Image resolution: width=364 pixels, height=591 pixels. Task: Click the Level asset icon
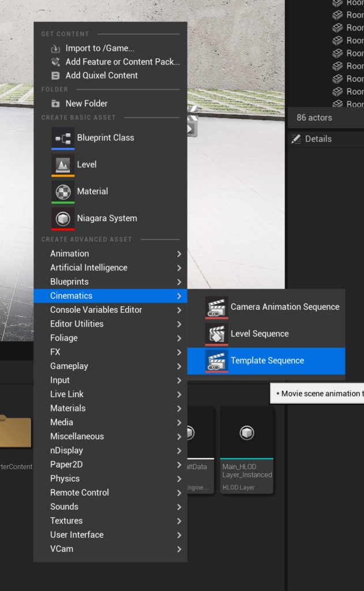tap(63, 165)
